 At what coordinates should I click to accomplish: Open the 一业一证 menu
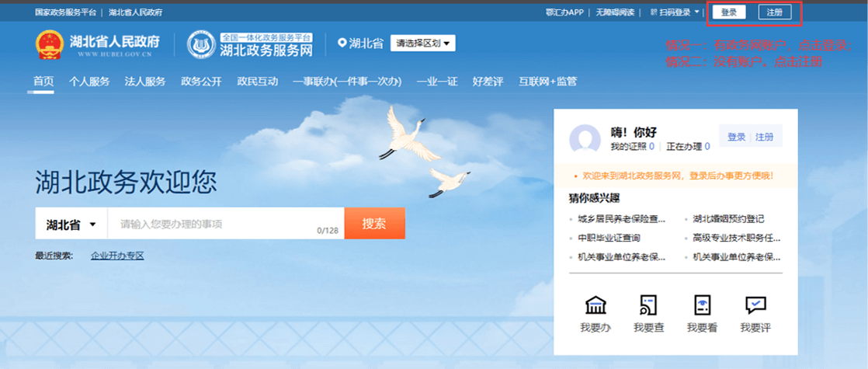coord(437,82)
